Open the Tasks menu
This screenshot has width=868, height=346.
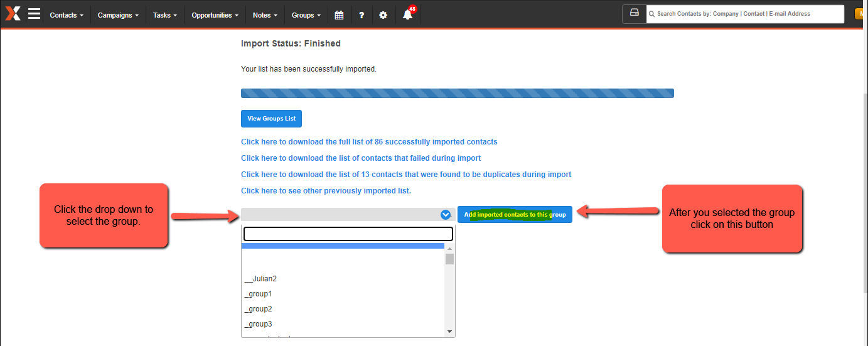click(x=164, y=15)
